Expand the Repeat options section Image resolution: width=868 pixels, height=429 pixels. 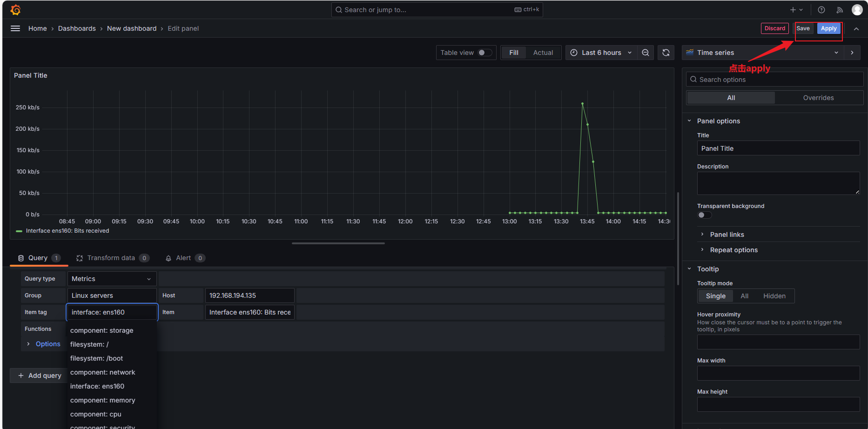(x=733, y=250)
